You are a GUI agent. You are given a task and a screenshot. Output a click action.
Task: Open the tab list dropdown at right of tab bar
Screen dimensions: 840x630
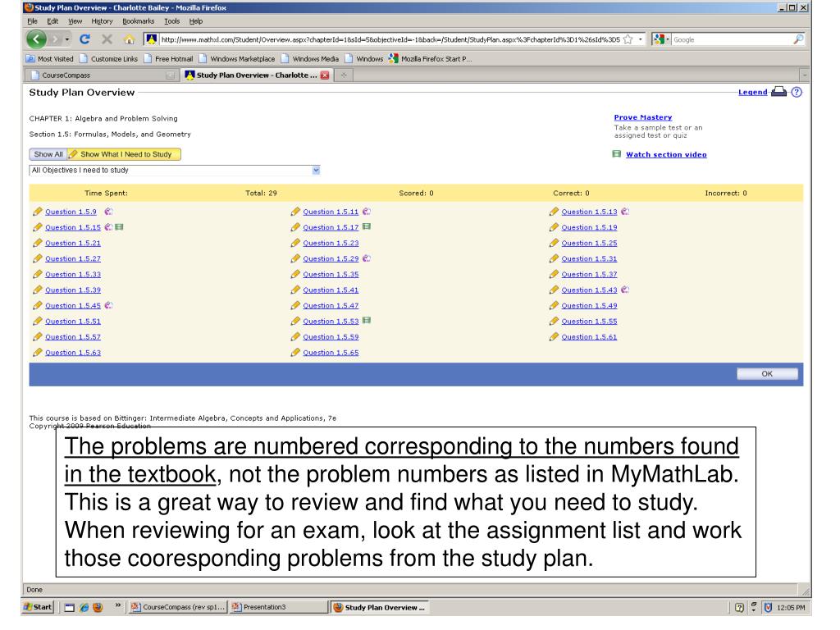tap(804, 75)
